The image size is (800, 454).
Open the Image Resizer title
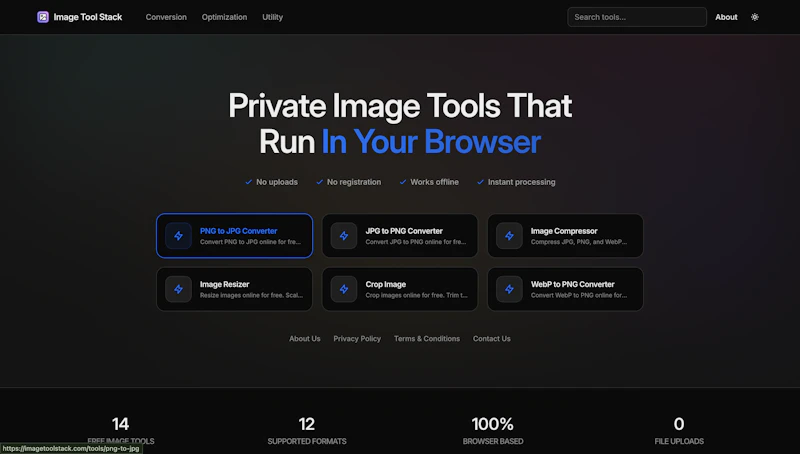coord(224,284)
